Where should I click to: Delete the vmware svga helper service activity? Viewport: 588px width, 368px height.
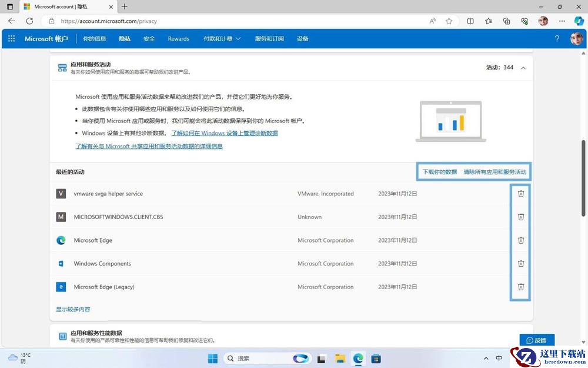coord(521,194)
